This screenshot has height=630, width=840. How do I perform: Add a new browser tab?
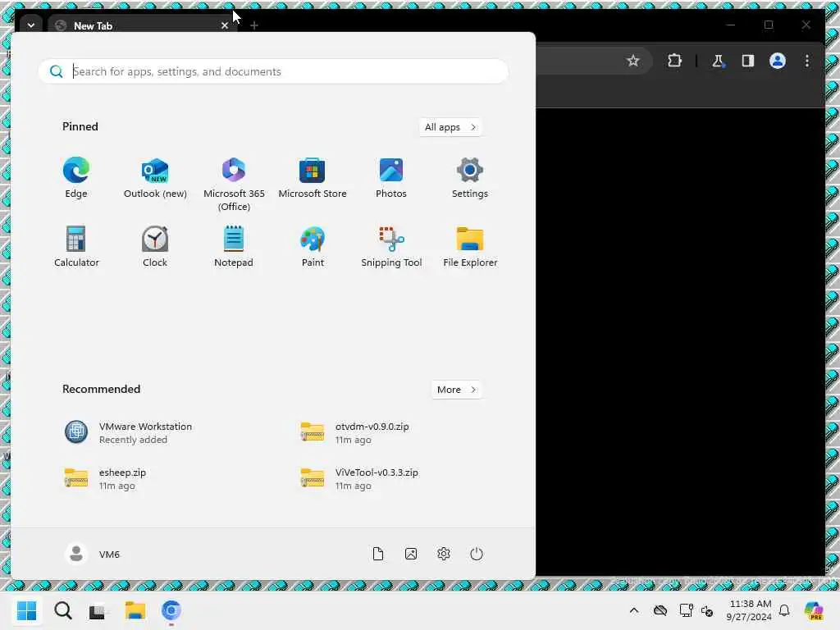[x=254, y=25]
